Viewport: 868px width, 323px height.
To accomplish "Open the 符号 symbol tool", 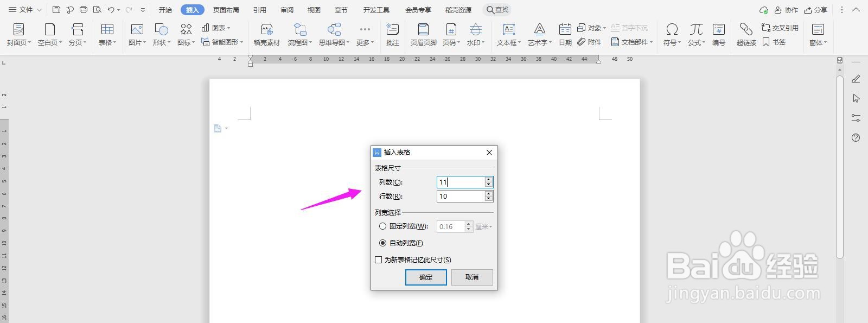I will click(x=672, y=35).
